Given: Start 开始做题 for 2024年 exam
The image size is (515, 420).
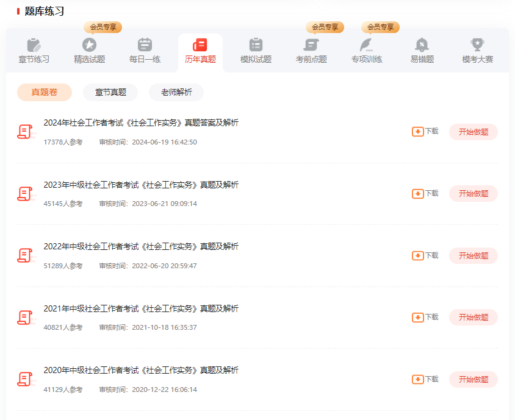Looking at the screenshot, I should pyautogui.click(x=474, y=132).
